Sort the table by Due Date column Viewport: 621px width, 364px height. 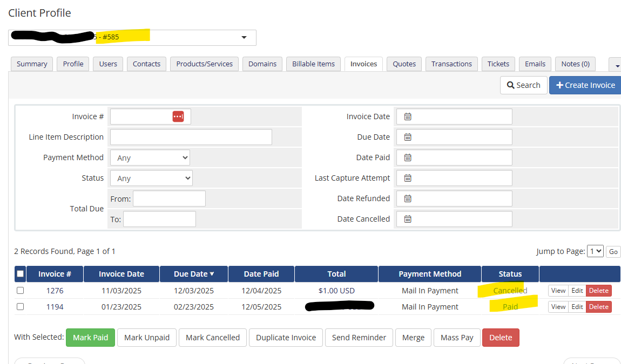pyautogui.click(x=194, y=274)
